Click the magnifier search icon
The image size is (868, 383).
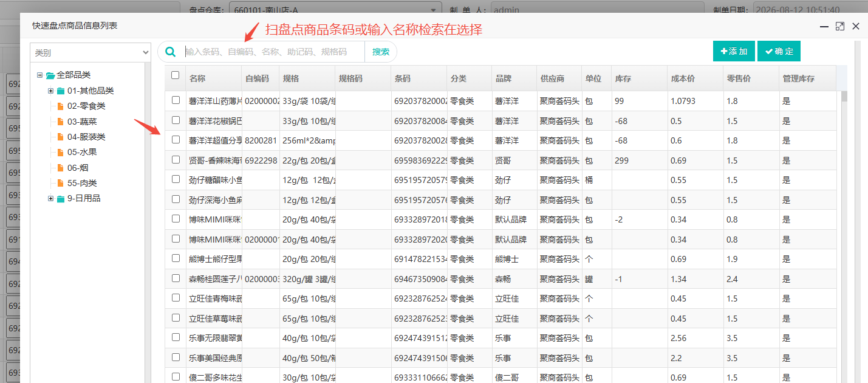pyautogui.click(x=171, y=52)
